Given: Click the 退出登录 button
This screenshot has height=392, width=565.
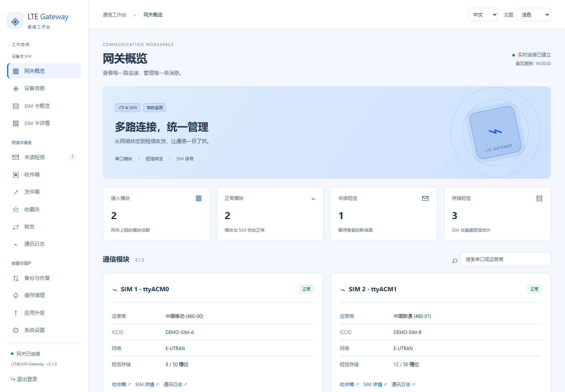Looking at the screenshot, I should pos(24,379).
